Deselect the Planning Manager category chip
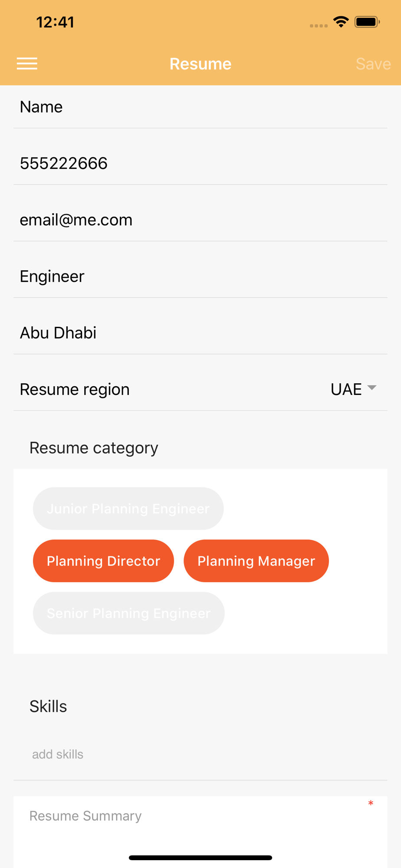 tap(256, 561)
